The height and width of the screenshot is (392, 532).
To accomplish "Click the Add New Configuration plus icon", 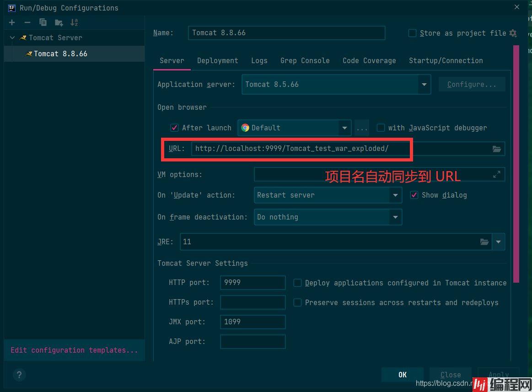I will coord(12,22).
